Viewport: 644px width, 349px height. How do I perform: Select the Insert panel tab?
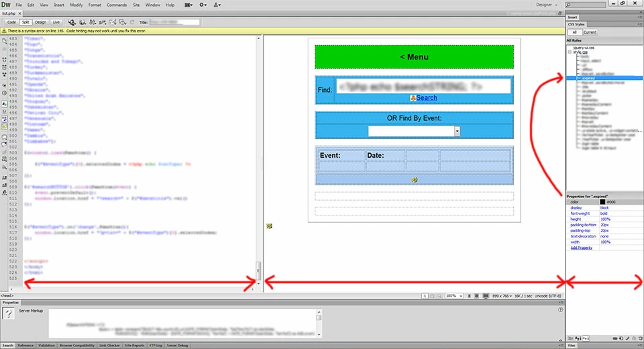point(572,17)
